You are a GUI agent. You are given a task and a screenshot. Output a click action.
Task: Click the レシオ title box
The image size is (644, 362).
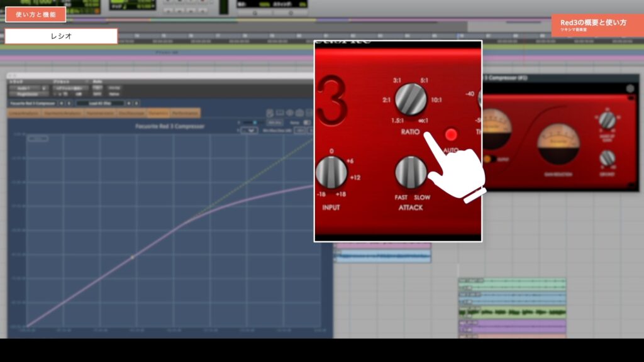(61, 36)
